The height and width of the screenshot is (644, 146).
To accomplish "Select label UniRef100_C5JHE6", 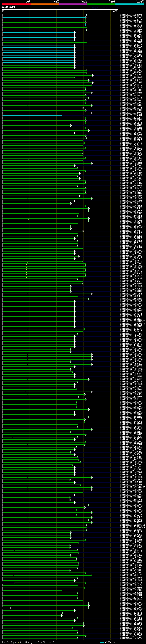I will point(131,208).
